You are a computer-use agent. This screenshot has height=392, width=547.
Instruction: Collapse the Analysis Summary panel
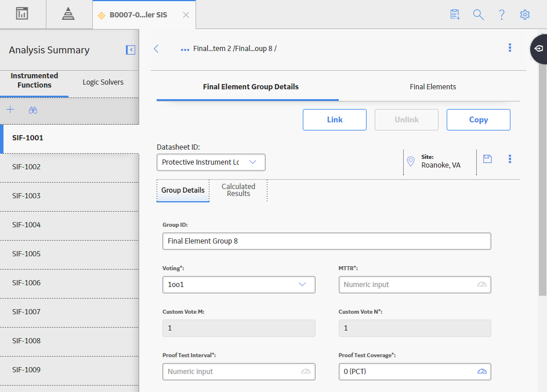tap(131, 50)
